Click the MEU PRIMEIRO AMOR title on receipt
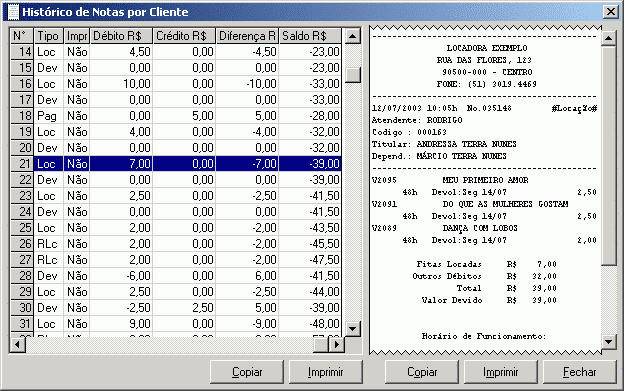Screen dimensions: 624x391 point(486,180)
